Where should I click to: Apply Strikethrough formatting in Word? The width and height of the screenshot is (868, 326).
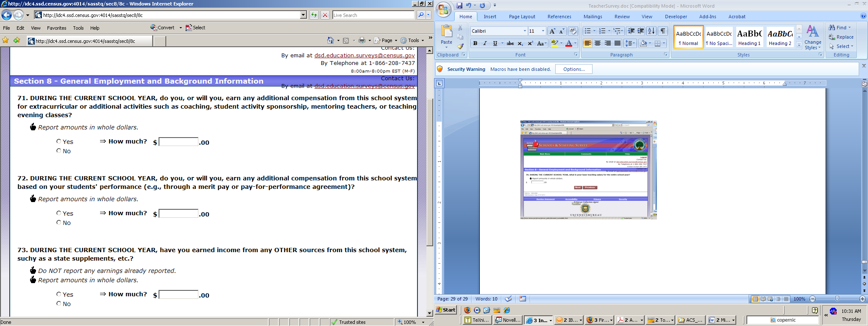coord(510,43)
